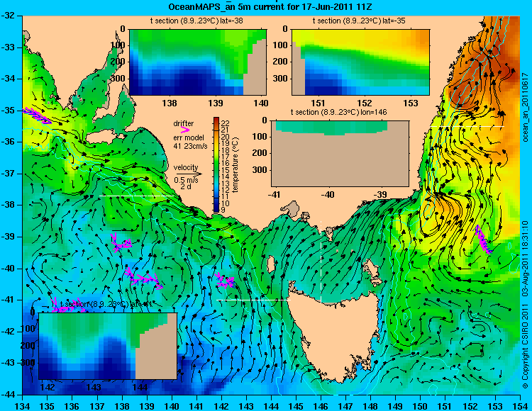The width and height of the screenshot is (532, 411).
Task: Click the '139' tick under the lat=-38 section
Action: [x=216, y=103]
